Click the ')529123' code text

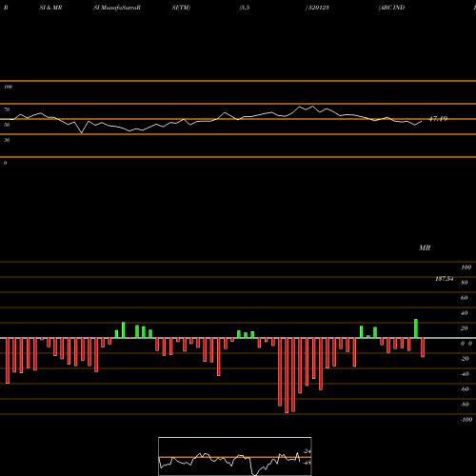pyautogui.click(x=317, y=8)
